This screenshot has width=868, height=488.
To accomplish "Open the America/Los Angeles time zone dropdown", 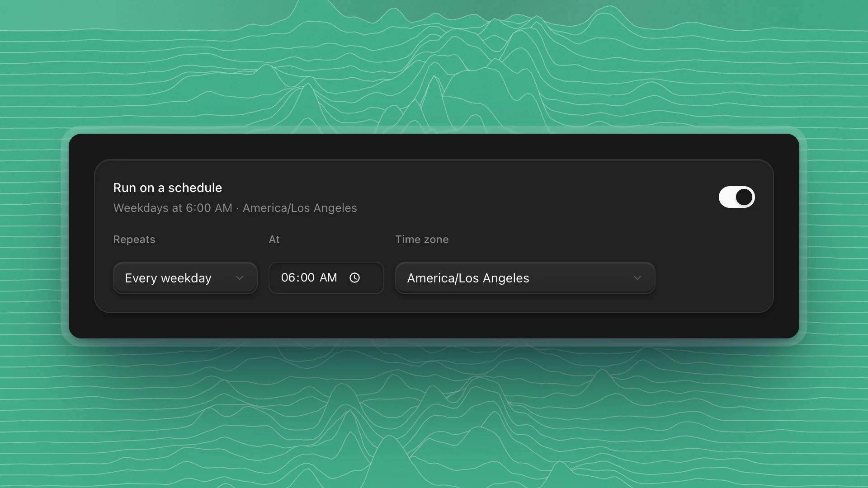I will [x=525, y=278].
